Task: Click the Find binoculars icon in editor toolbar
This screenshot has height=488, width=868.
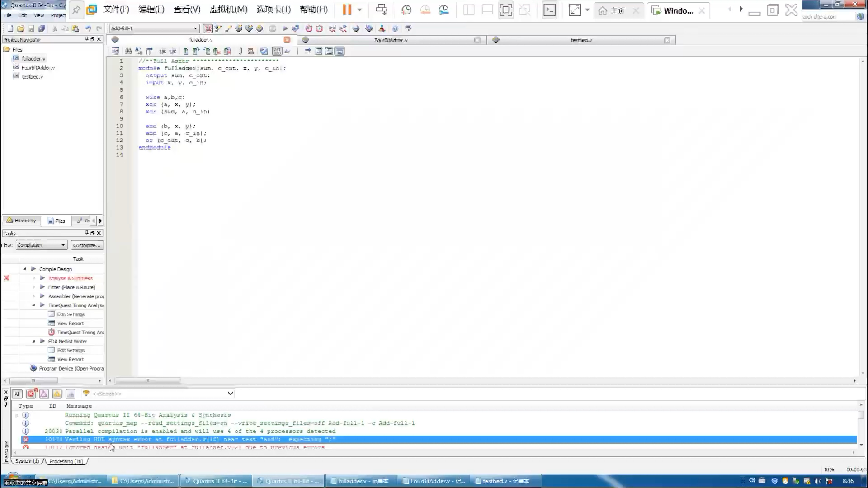Action: 128,52
